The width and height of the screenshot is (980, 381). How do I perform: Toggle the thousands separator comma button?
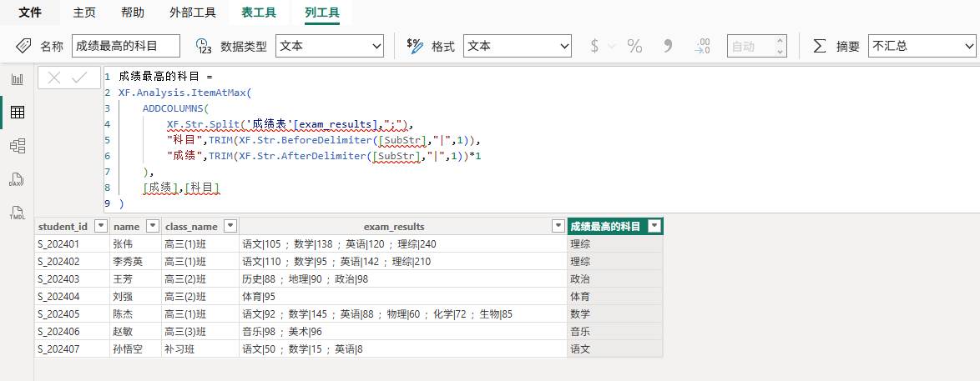click(667, 46)
